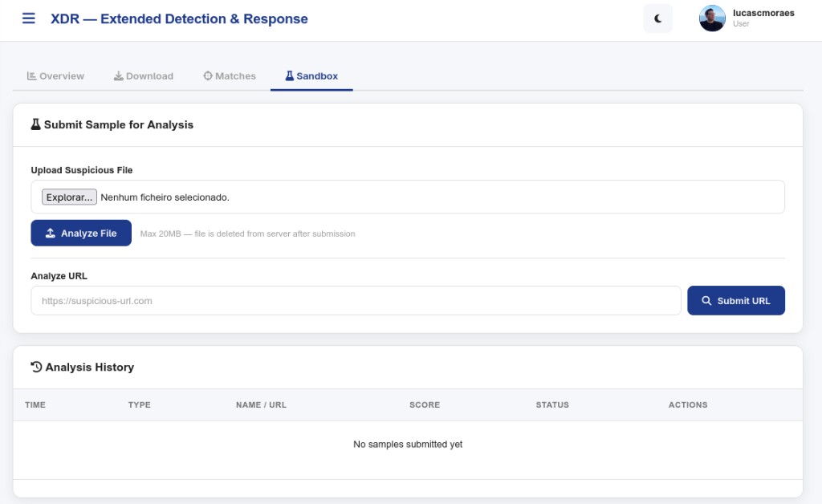Click the Explorar file browse button
Screen dimensions: 822x504
[x=69, y=197]
